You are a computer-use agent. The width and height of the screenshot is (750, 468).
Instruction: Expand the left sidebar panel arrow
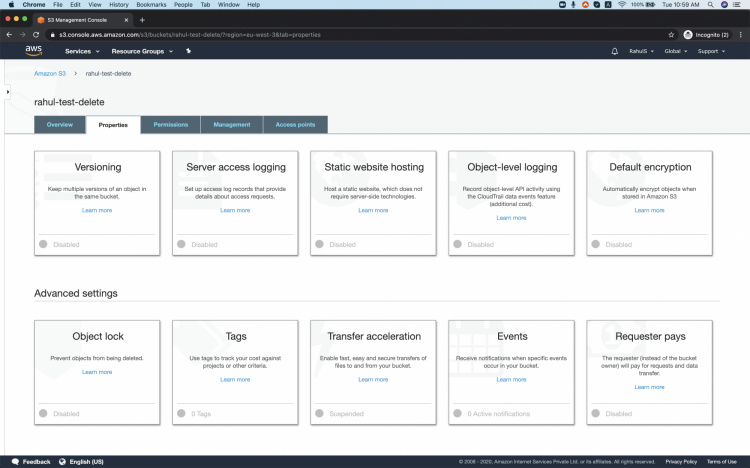click(8, 91)
